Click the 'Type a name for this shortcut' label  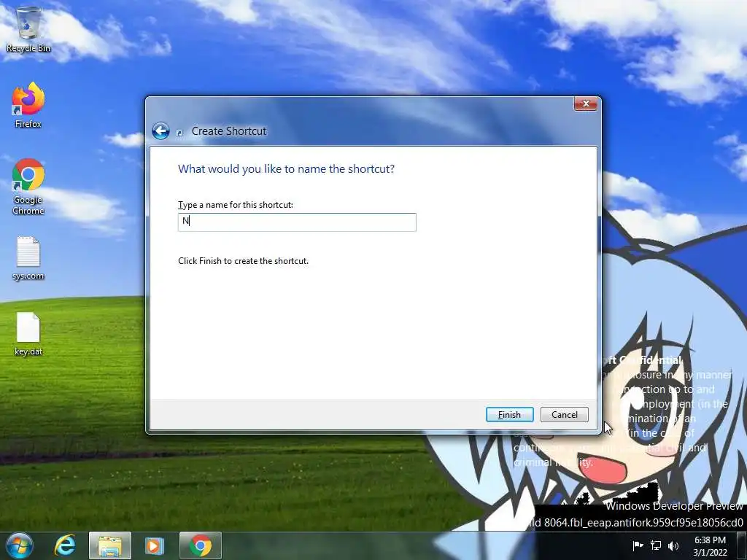point(236,205)
